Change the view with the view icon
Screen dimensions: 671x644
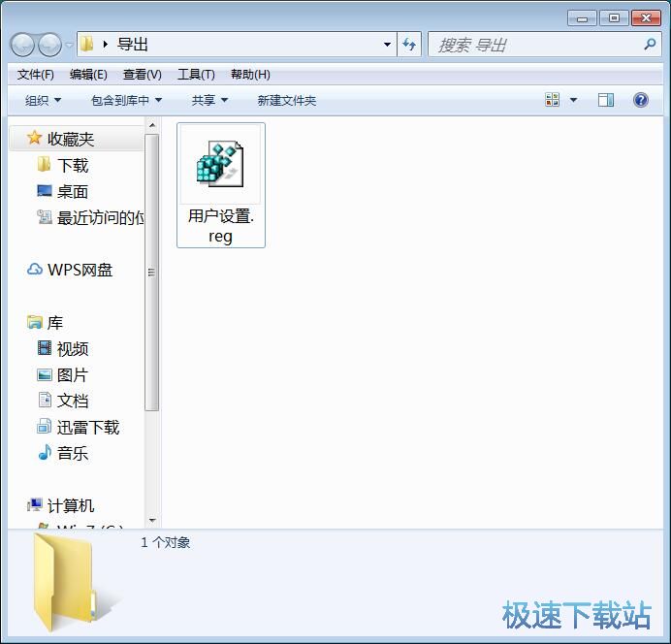[x=553, y=100]
